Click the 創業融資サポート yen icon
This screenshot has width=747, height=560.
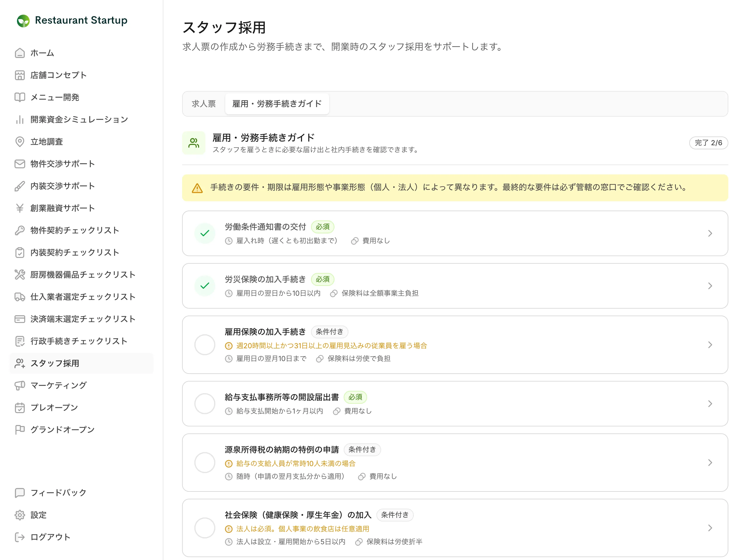tap(20, 208)
